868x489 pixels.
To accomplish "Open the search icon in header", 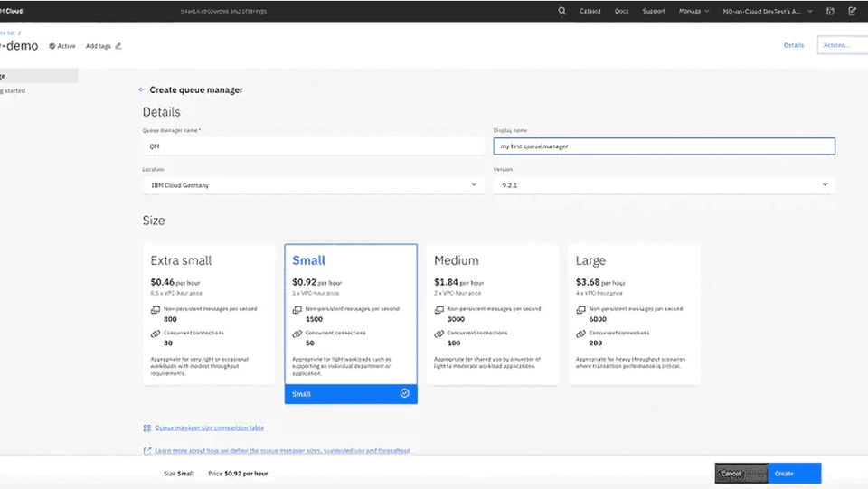I will (561, 11).
